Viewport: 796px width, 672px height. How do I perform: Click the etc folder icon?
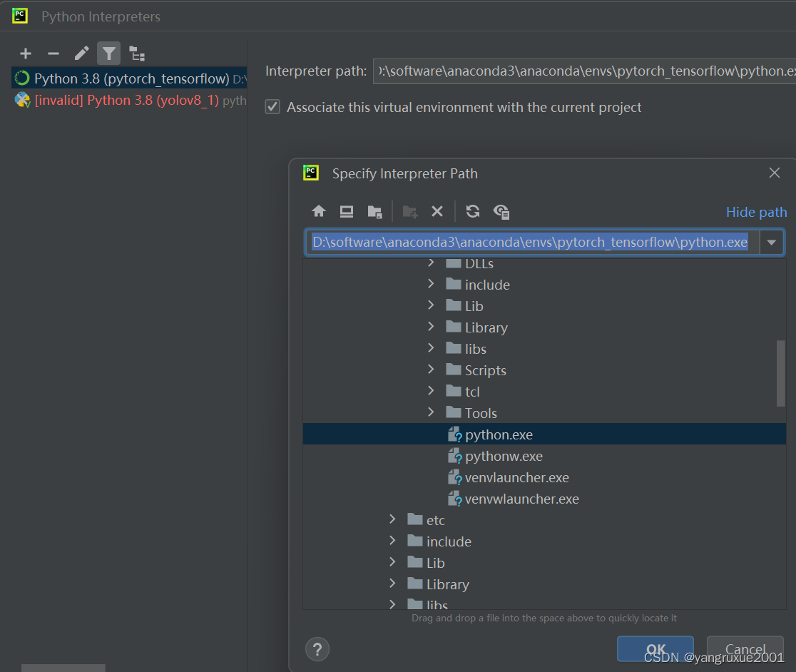point(414,519)
